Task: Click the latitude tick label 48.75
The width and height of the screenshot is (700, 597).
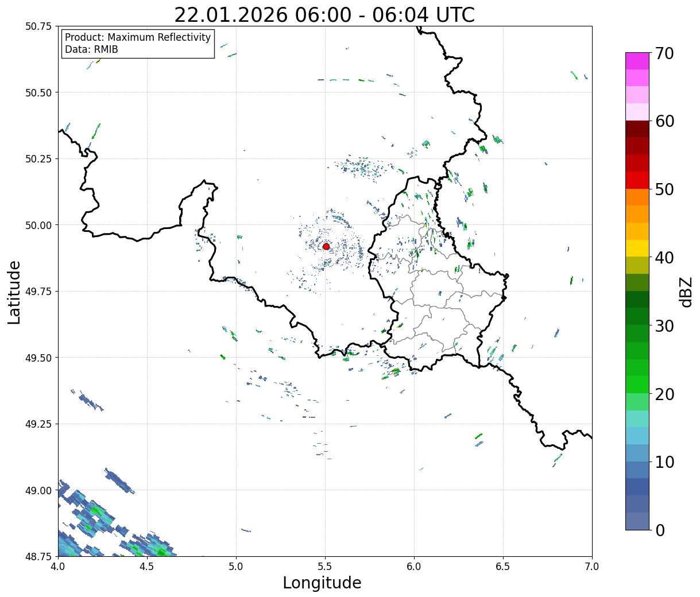Action: 38,556
